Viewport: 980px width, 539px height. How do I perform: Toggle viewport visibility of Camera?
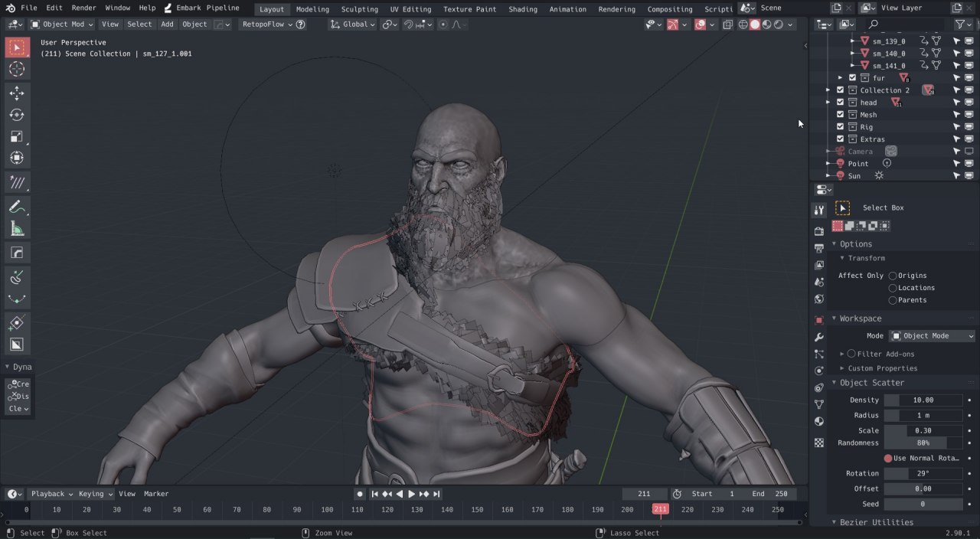point(969,152)
